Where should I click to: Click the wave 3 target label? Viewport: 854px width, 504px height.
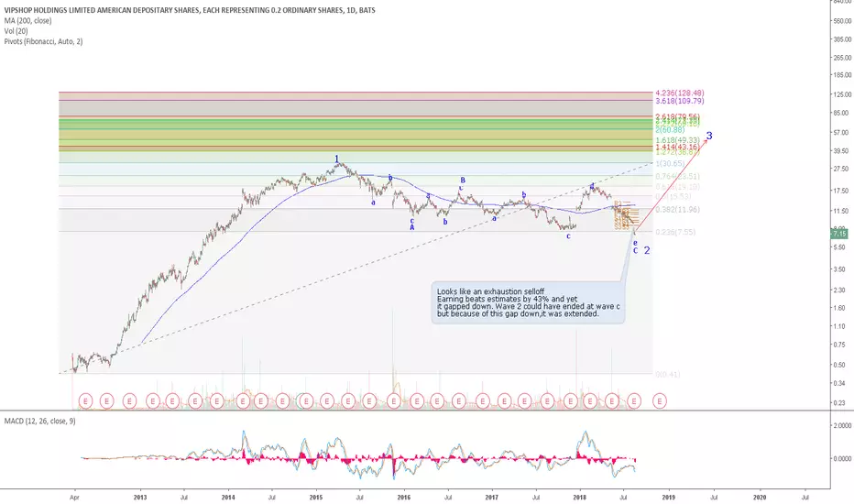click(709, 136)
